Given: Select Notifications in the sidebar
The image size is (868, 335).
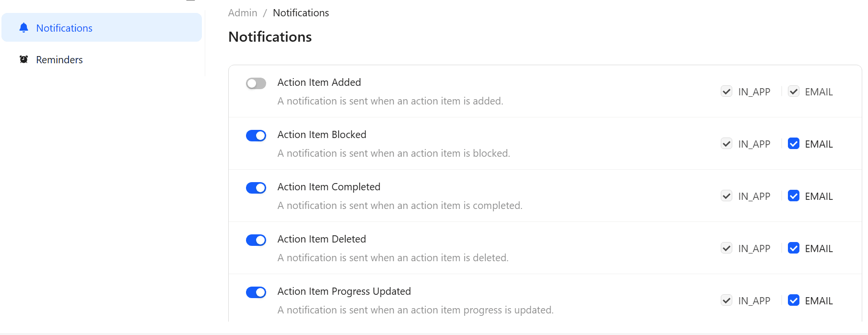Looking at the screenshot, I should click(x=64, y=28).
